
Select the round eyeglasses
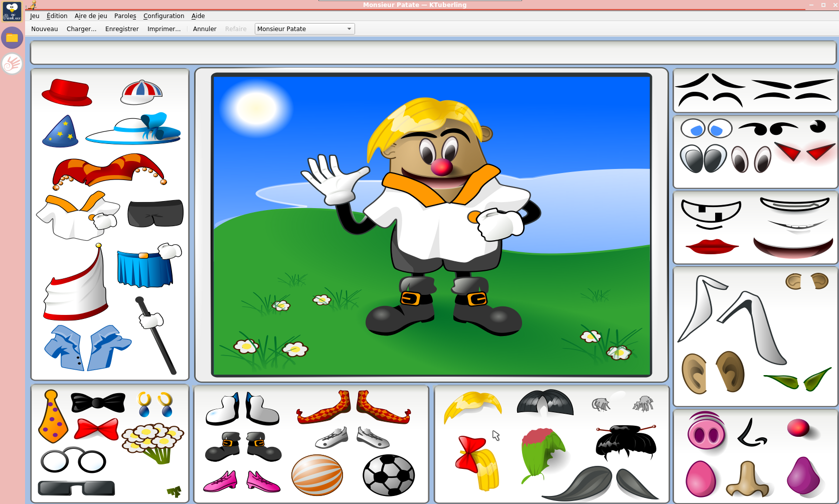(73, 460)
